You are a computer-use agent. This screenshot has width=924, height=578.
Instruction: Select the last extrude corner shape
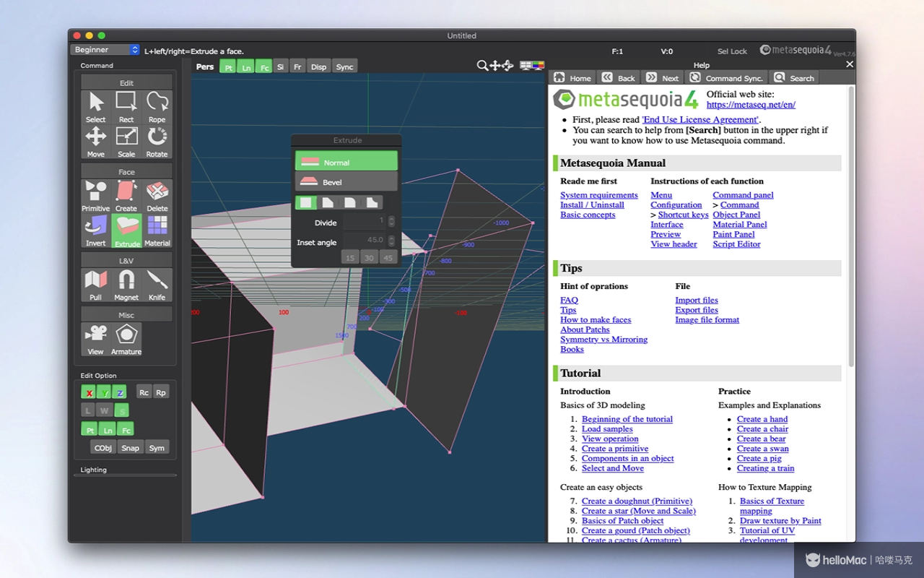pos(372,203)
